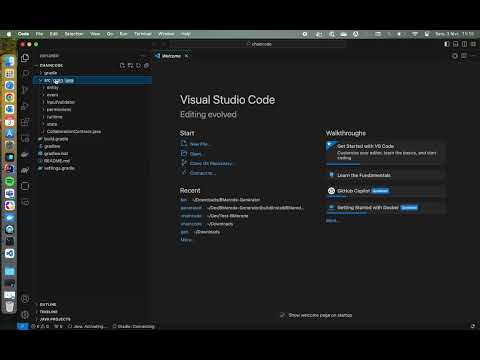The height and width of the screenshot is (360, 480).
Task: Open Learn the Fundamentals walkthrough
Action: 386,175
